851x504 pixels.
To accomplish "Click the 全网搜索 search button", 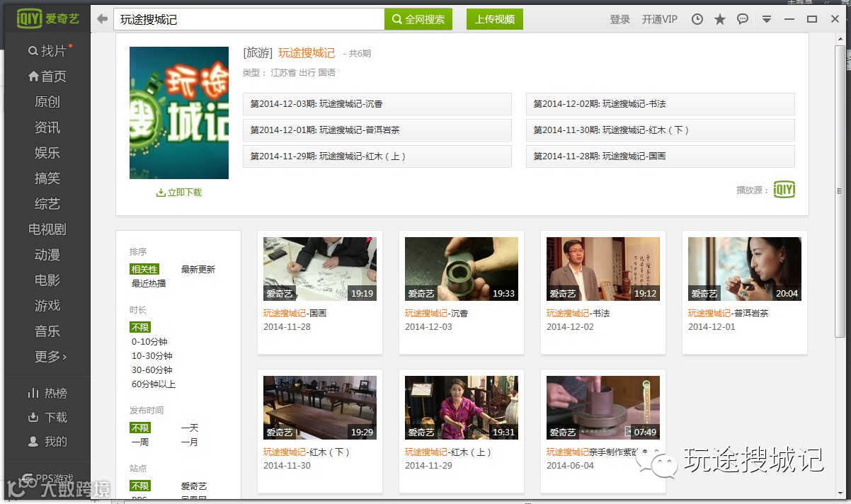I will [418, 19].
